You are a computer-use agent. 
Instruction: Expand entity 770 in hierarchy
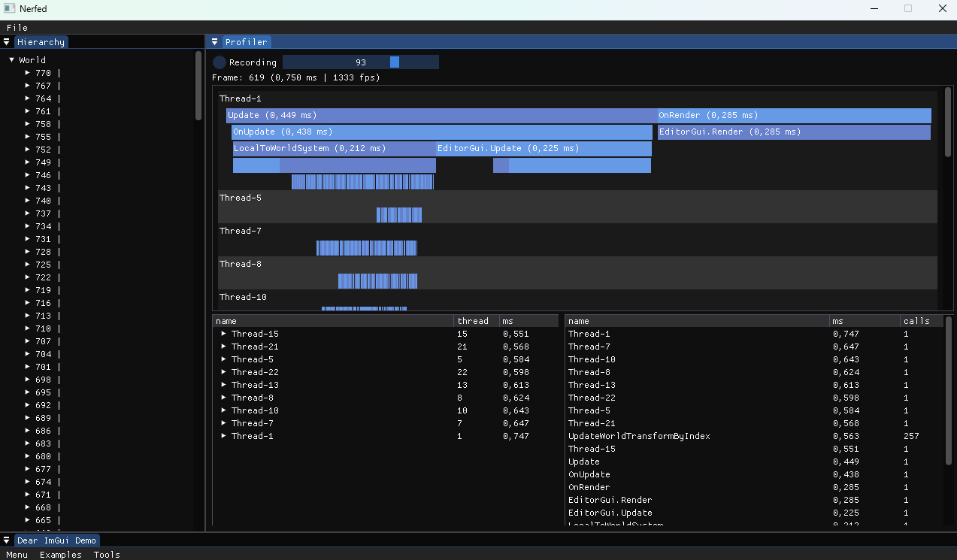pyautogui.click(x=27, y=73)
